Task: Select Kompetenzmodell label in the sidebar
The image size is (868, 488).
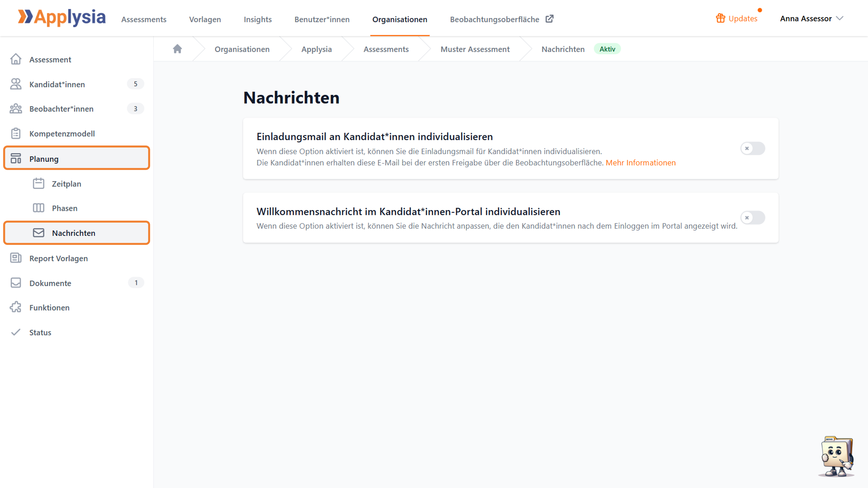Action: pyautogui.click(x=62, y=134)
